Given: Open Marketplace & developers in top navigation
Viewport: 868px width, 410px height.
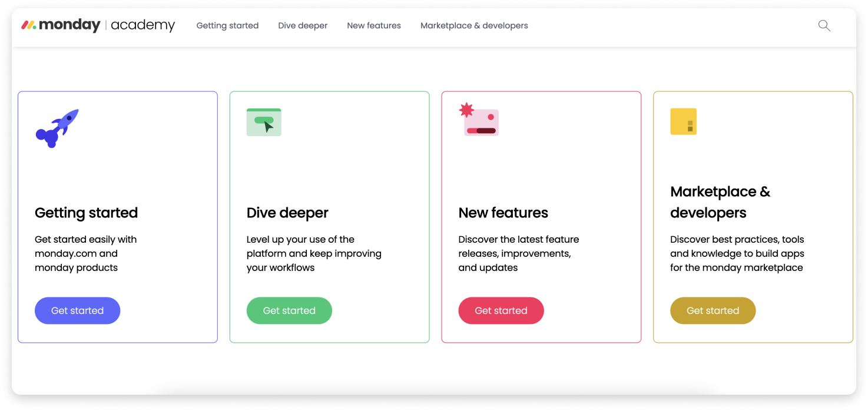Looking at the screenshot, I should [474, 25].
